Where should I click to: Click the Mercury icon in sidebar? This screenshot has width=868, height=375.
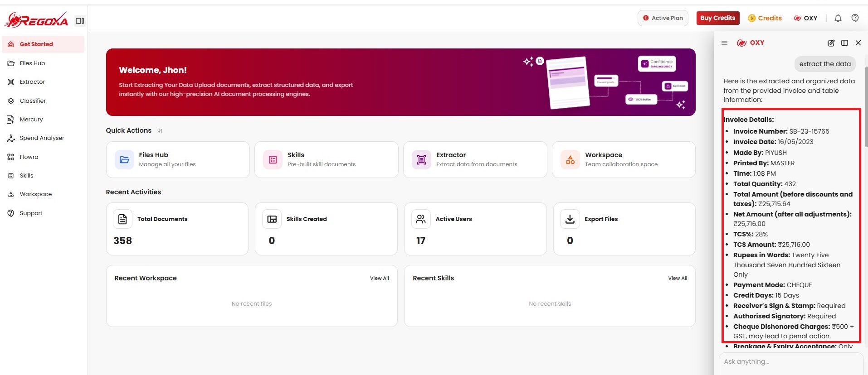click(11, 120)
